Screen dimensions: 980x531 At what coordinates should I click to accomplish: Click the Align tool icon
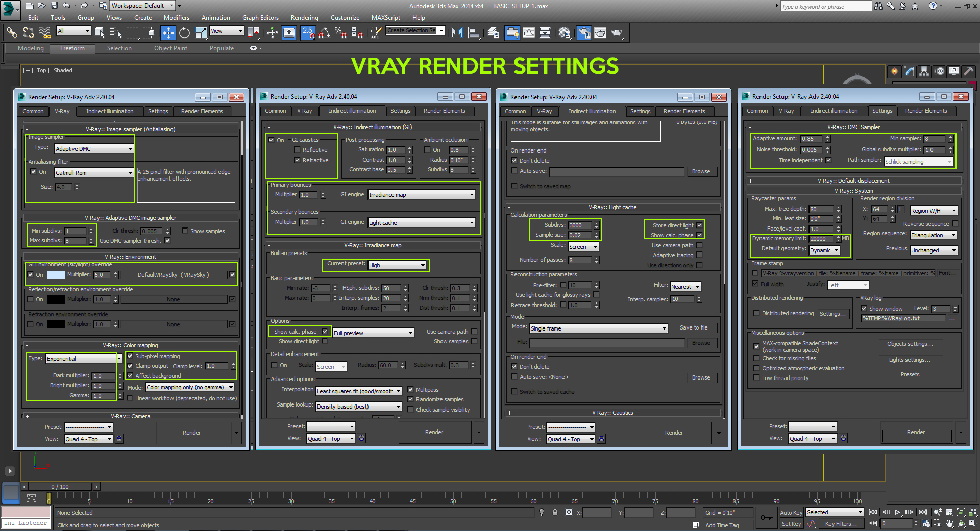[474, 33]
